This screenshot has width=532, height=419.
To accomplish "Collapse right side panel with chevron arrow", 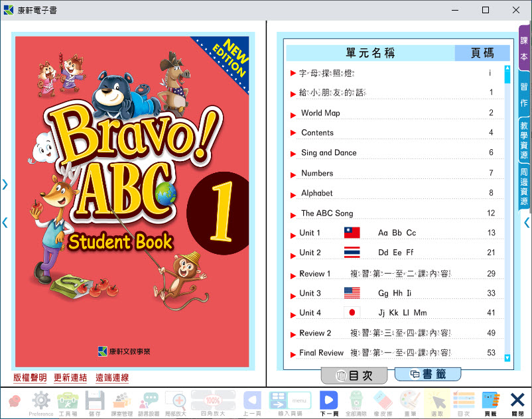I will [527, 223].
